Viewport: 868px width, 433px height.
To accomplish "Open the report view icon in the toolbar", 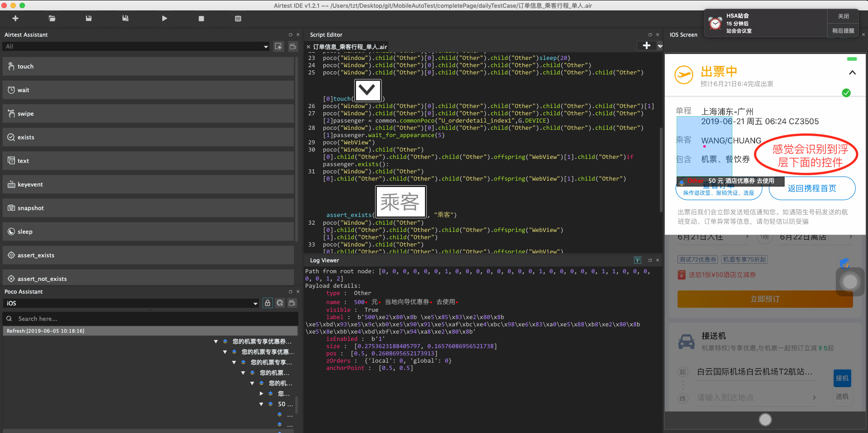I will [x=238, y=19].
